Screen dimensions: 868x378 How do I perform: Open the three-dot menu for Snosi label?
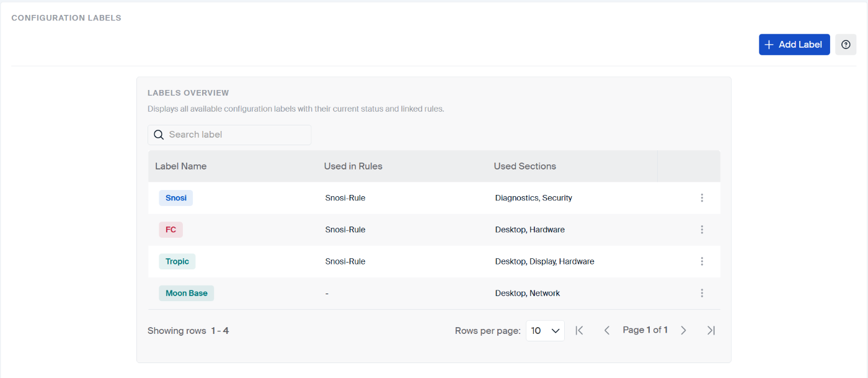(702, 198)
